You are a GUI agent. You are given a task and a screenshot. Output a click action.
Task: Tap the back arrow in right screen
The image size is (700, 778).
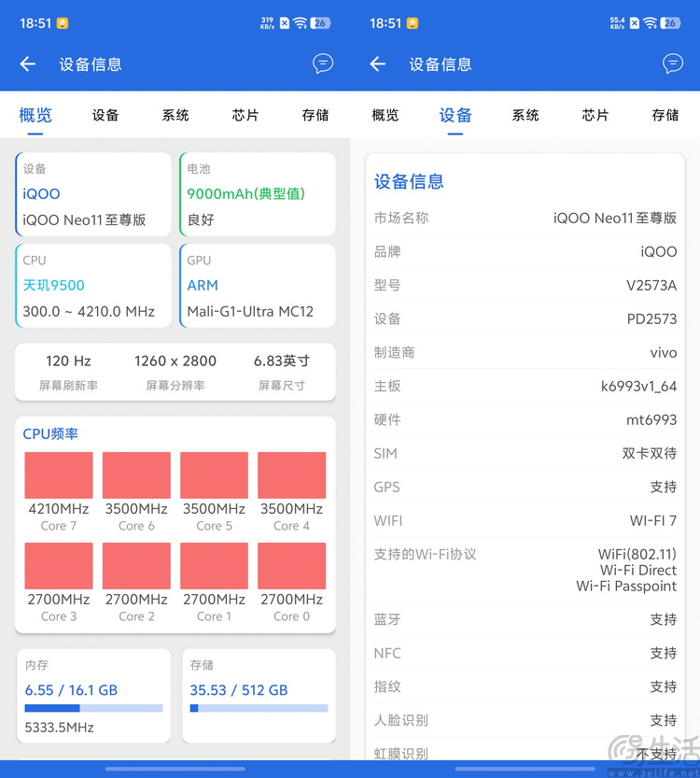click(378, 64)
